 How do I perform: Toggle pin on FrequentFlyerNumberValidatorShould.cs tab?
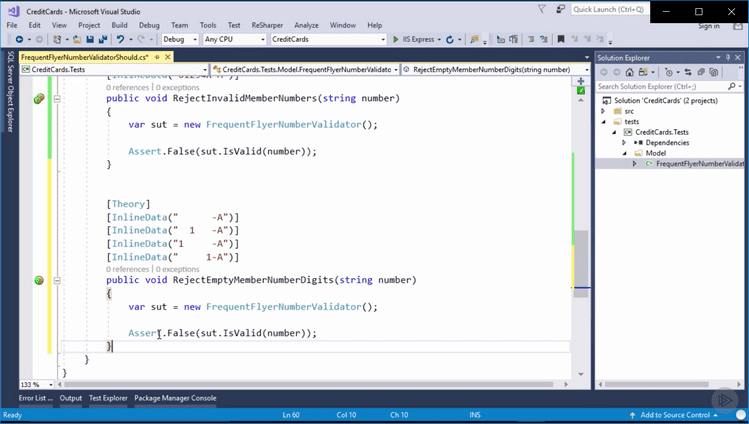click(157, 57)
